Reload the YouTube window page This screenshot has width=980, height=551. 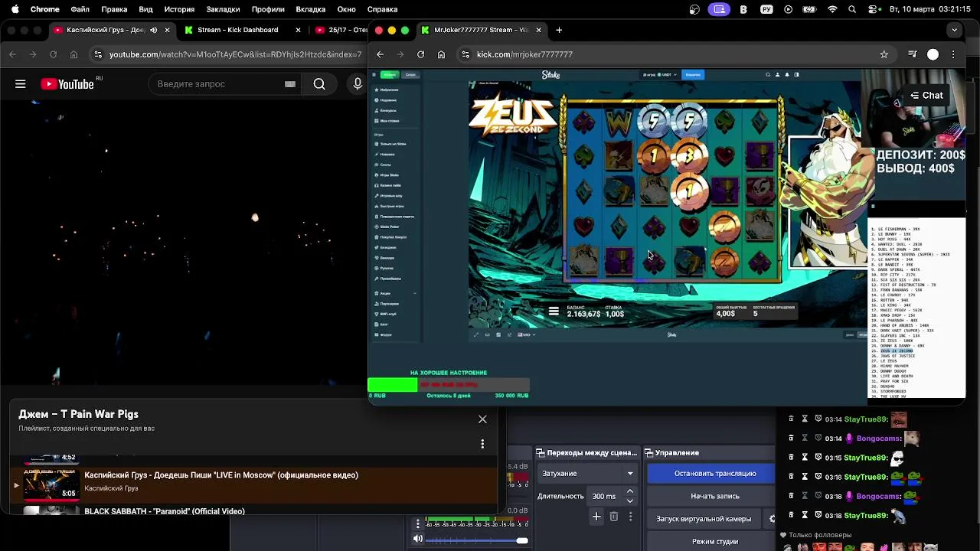pyautogui.click(x=53, y=54)
